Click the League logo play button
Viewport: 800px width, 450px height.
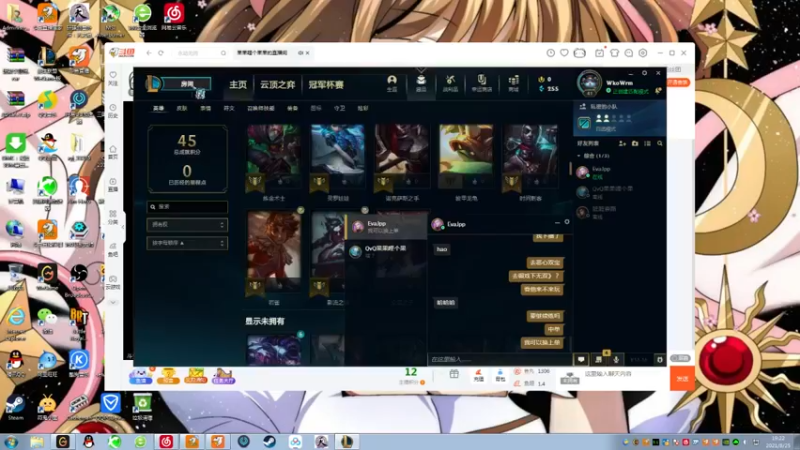(153, 84)
